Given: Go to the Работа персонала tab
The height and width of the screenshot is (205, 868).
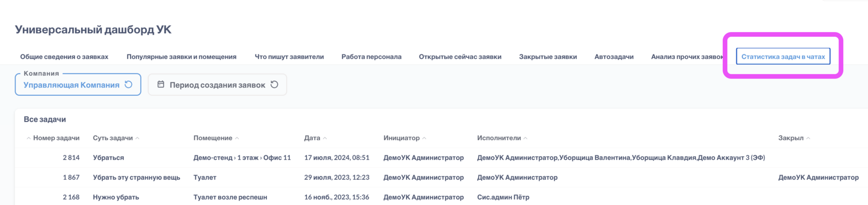Looking at the screenshot, I should click(x=371, y=57).
